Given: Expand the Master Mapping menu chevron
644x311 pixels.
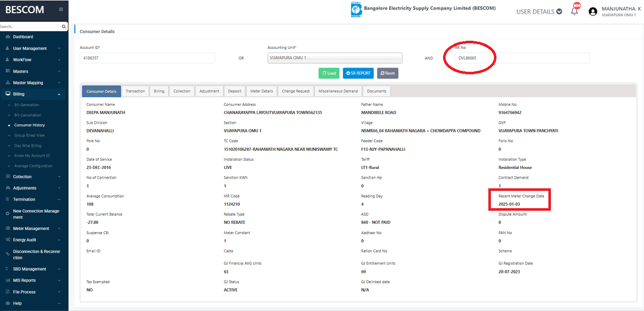Looking at the screenshot, I should pos(60,82).
